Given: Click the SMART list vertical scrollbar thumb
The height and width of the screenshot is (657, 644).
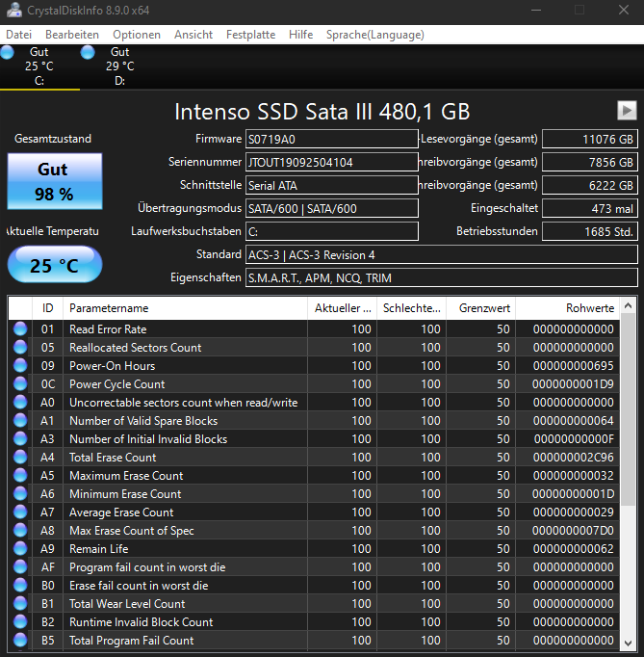Looking at the screenshot, I should click(x=628, y=409).
